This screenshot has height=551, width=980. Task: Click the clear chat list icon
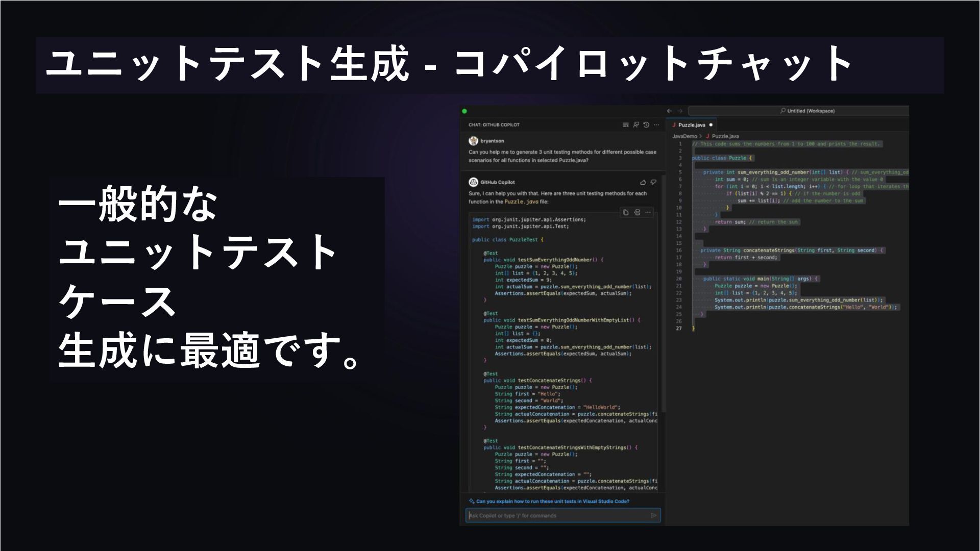[626, 125]
